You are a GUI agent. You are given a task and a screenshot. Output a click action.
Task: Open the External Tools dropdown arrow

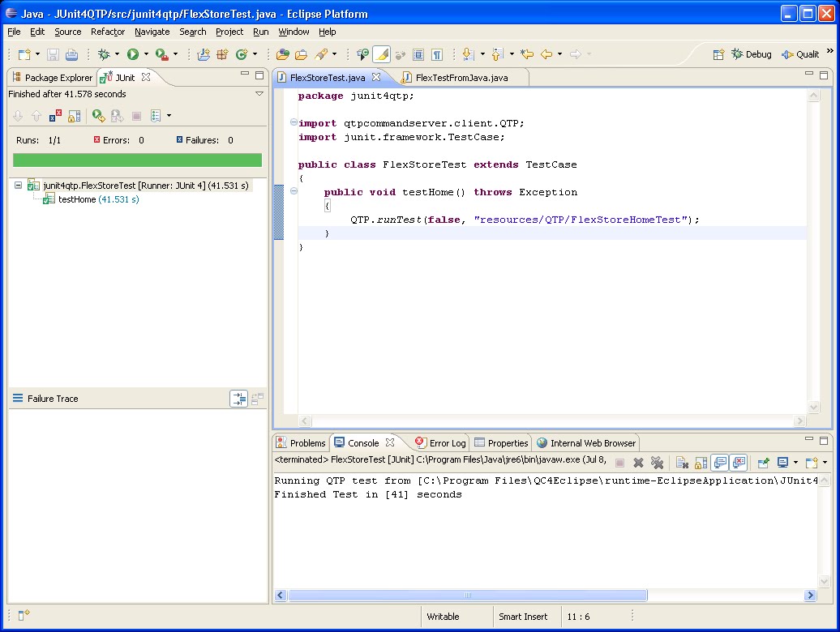coord(175,54)
